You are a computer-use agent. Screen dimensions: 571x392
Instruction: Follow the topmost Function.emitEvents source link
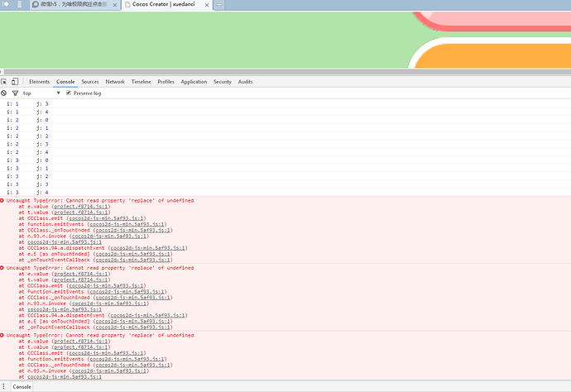click(127, 224)
